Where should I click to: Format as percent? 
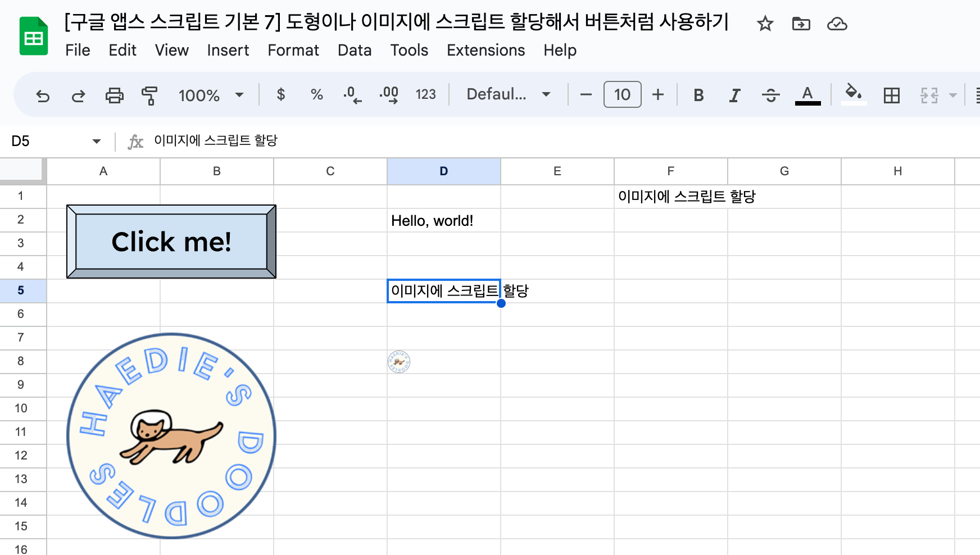317,94
